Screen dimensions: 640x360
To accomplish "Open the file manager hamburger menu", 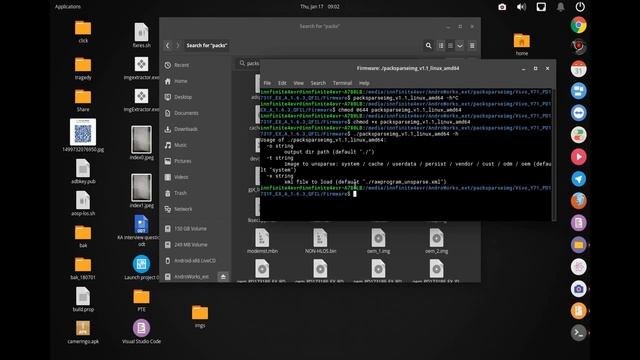I will (x=472, y=46).
